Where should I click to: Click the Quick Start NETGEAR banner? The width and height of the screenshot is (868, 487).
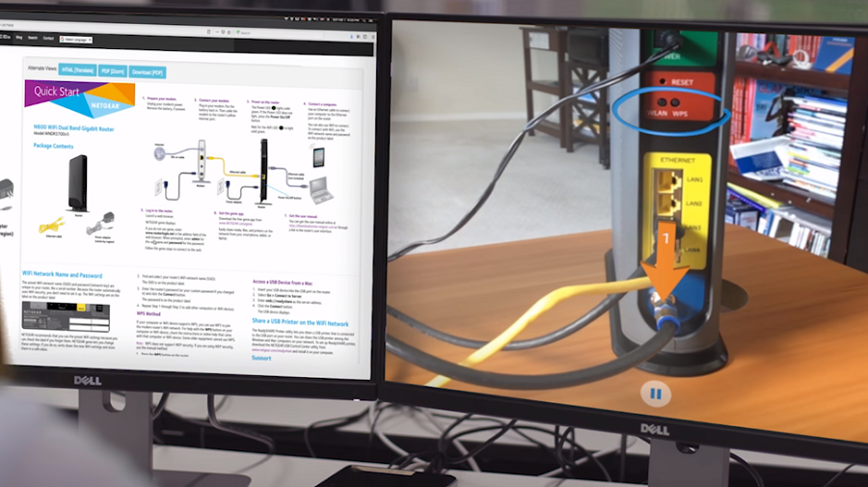(80, 99)
